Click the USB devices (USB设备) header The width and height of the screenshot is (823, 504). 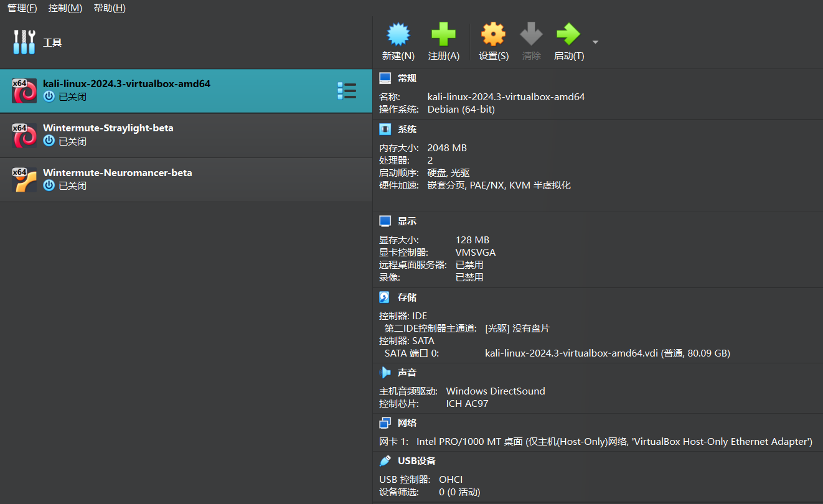tap(416, 461)
